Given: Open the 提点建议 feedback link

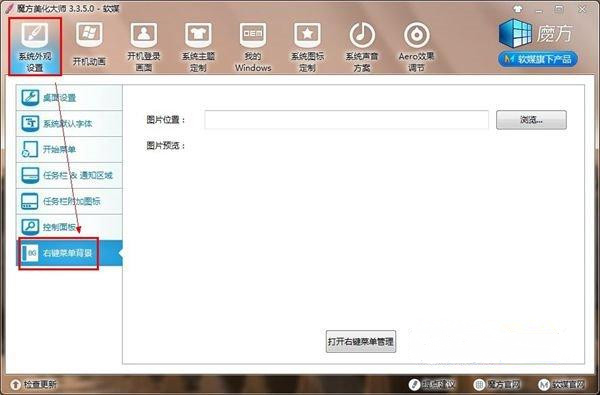Looking at the screenshot, I should coord(433,384).
